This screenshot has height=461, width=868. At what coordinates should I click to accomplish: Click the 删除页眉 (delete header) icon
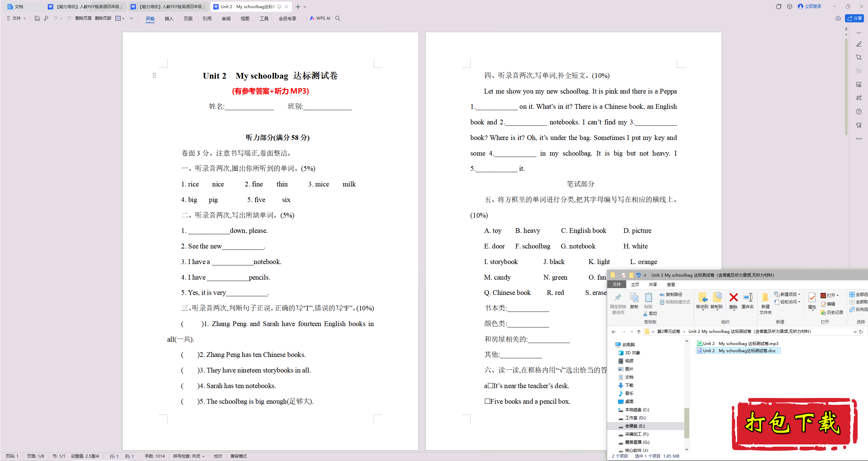pos(81,18)
